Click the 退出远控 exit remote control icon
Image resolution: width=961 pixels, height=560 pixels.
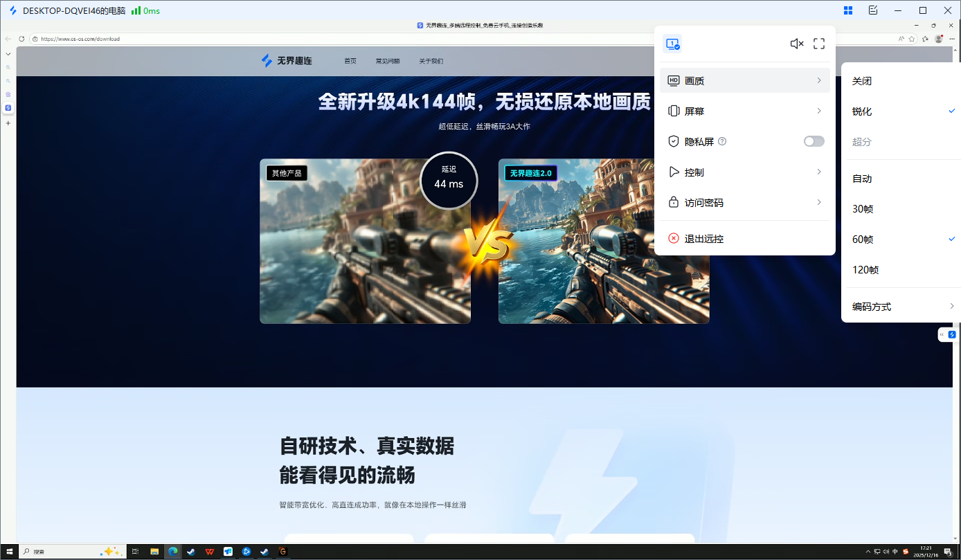pos(673,238)
